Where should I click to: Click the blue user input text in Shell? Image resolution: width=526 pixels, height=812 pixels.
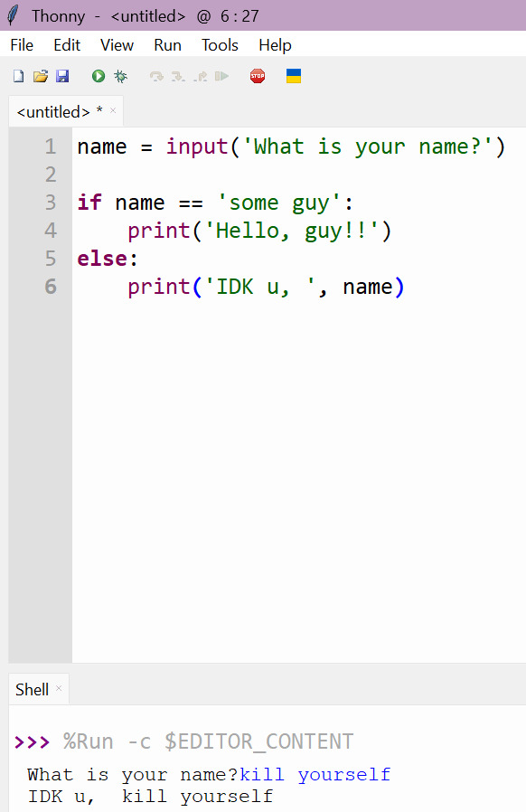click(315, 775)
